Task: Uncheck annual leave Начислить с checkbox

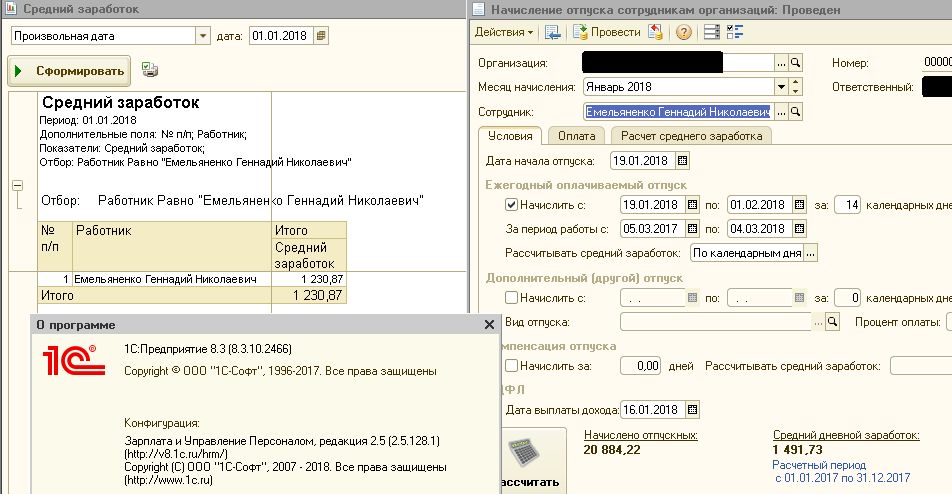Action: tap(511, 205)
